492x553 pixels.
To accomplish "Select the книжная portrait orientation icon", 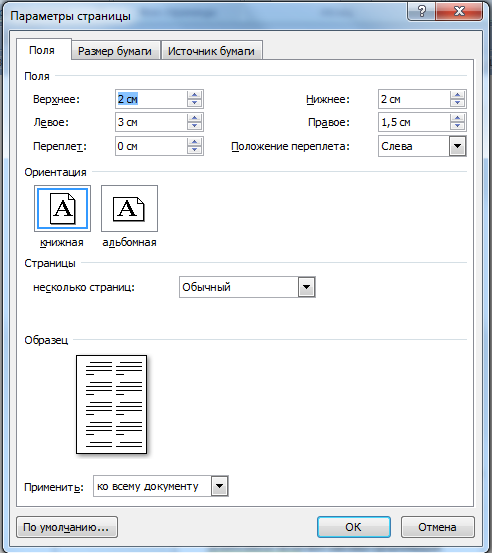I will (x=62, y=208).
